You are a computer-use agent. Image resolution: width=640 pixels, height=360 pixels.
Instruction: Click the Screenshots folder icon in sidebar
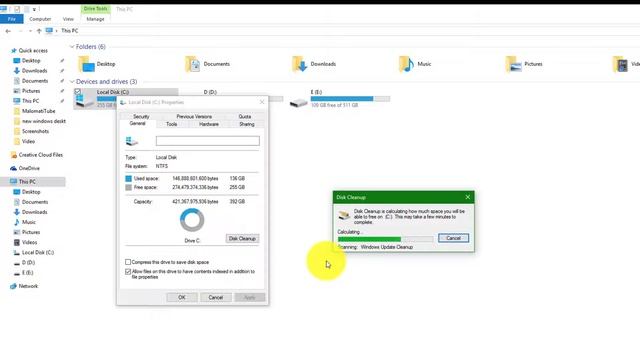point(17,131)
